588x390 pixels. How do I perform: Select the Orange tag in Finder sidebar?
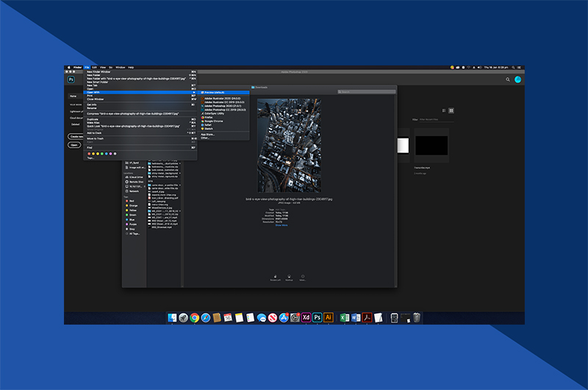click(132, 206)
